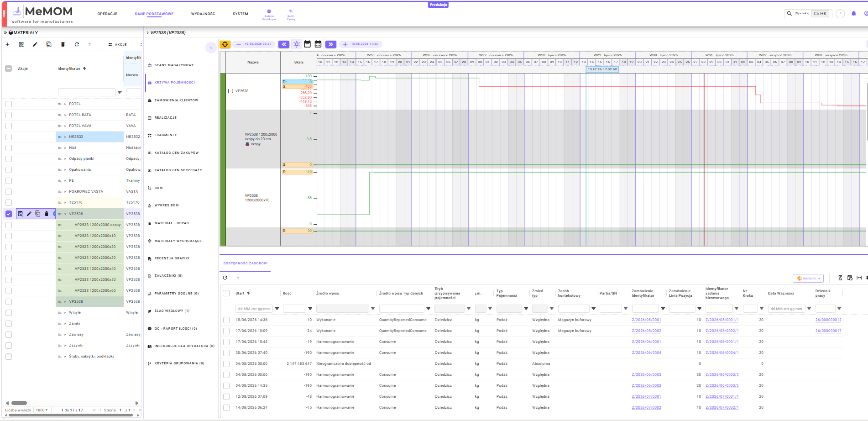Screen dimensions: 868x421
Task: Tick the checkbox for the FOTEL row
Action: [9, 104]
